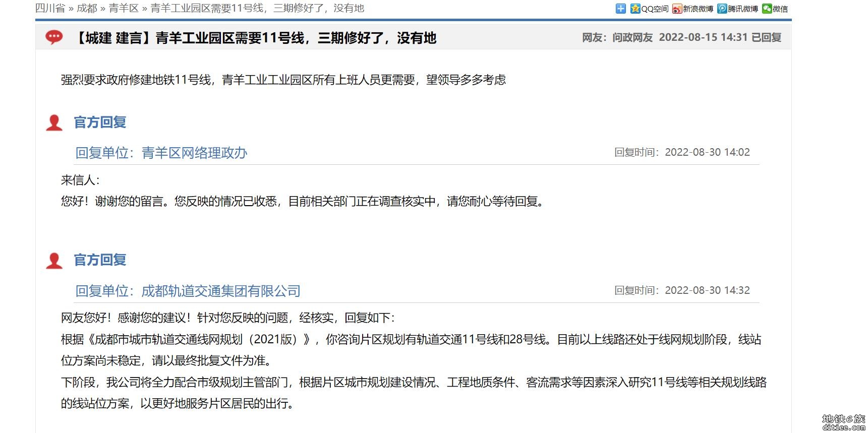Open 青羊区 breadcrumb link
Image resolution: width=868 pixels, height=433 pixels.
pyautogui.click(x=124, y=8)
